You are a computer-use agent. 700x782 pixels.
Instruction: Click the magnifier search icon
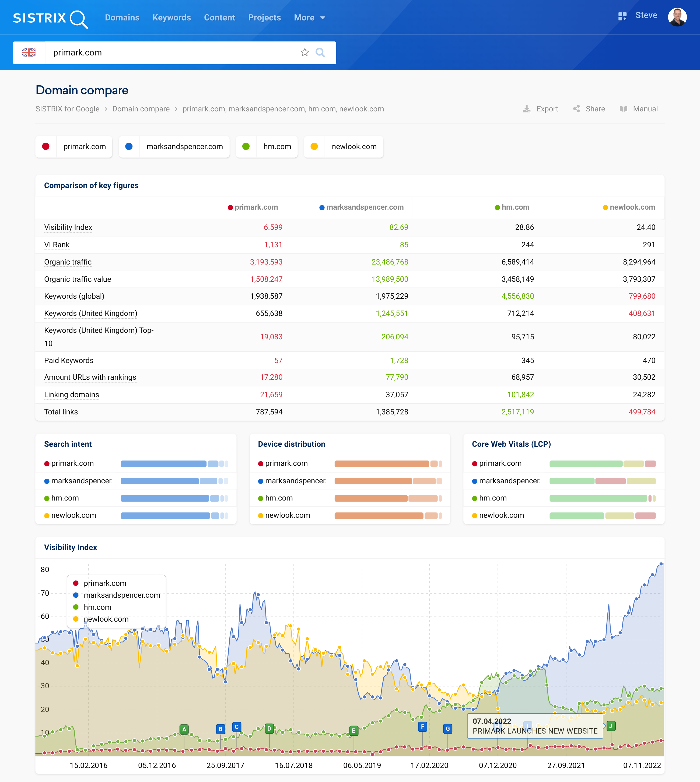tap(320, 52)
